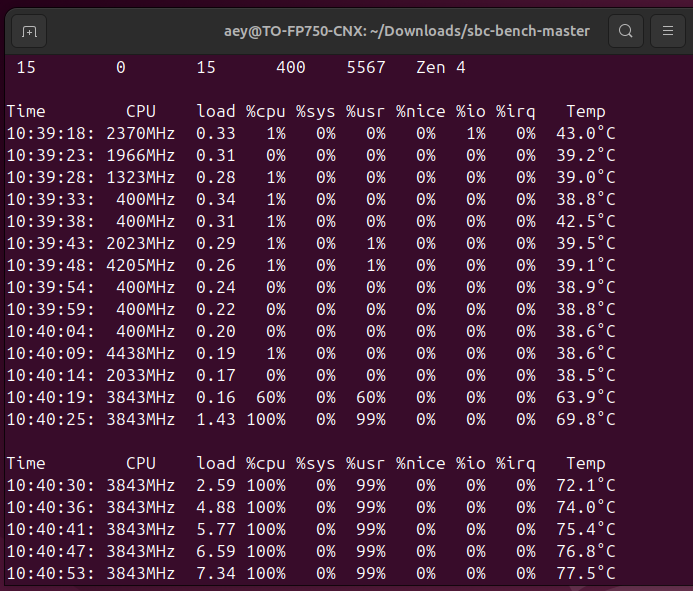
Task: Click the 60% cpu value at 10:40:19
Action: (x=270, y=397)
